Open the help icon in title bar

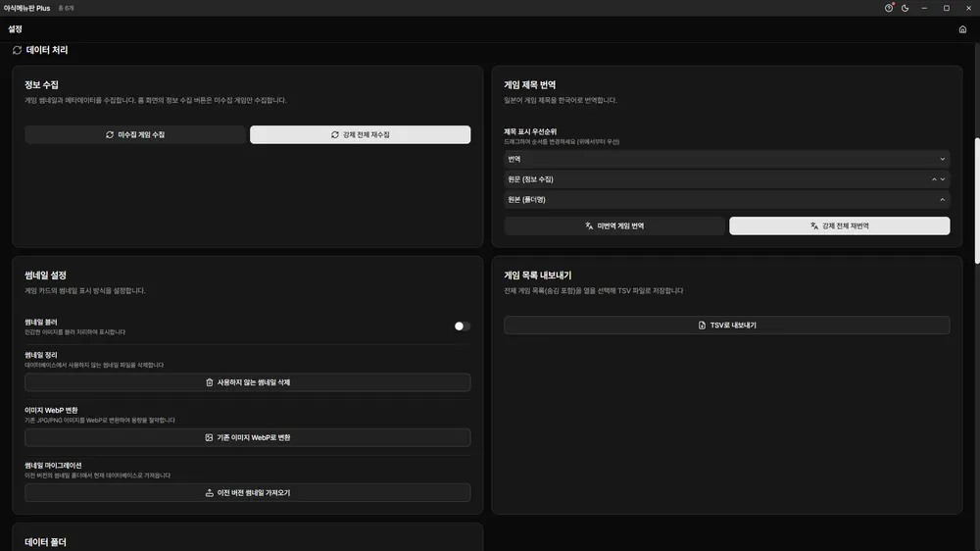pyautogui.click(x=889, y=8)
